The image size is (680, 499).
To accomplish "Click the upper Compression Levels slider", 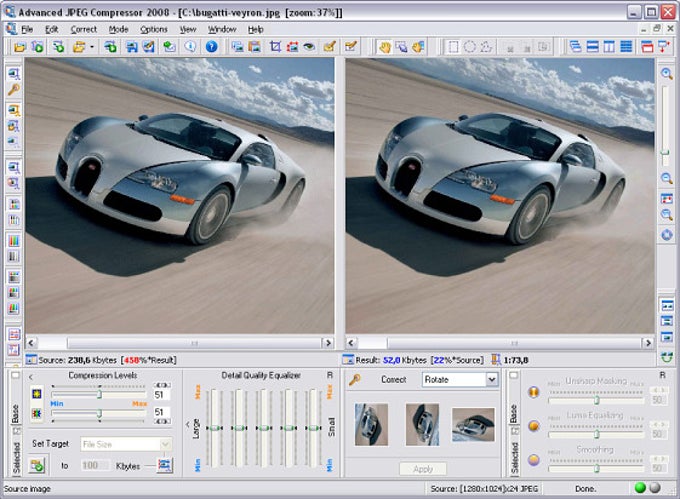I will pyautogui.click(x=99, y=394).
